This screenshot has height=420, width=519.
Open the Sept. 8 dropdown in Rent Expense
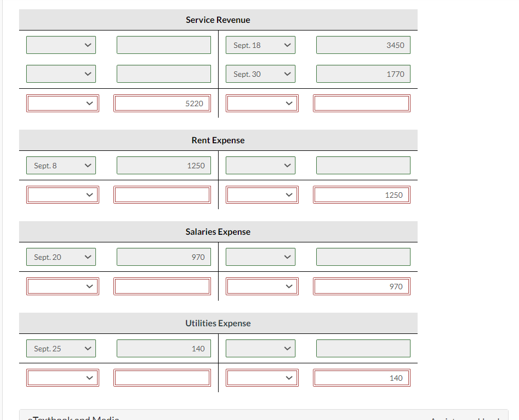pos(61,165)
